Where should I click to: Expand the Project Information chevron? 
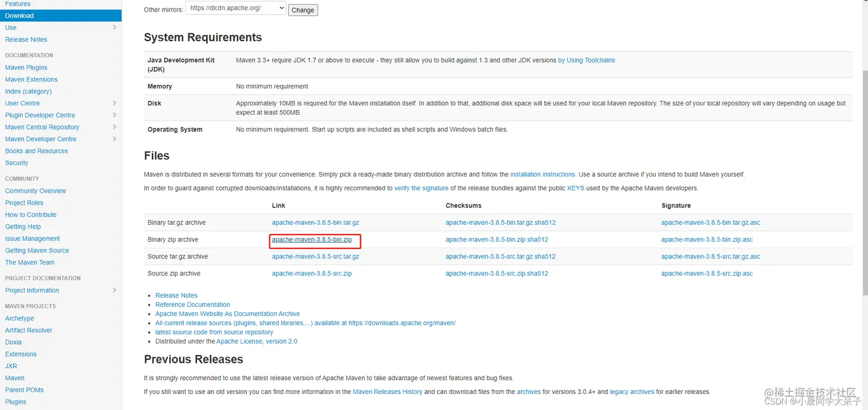pyautogui.click(x=115, y=290)
